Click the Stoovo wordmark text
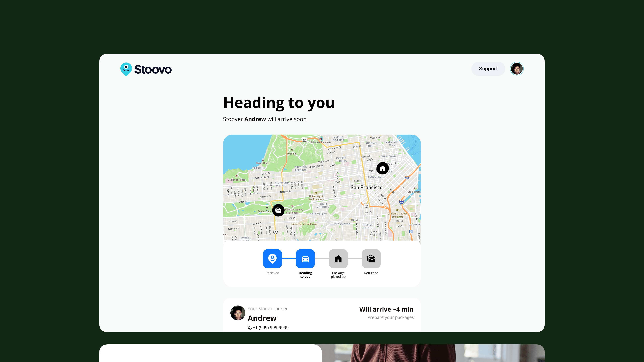Screen dimensions: 644x362 153,69
